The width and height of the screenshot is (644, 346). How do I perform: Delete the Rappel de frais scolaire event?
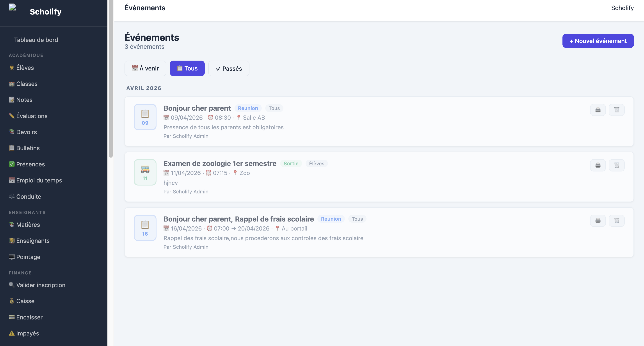617,221
